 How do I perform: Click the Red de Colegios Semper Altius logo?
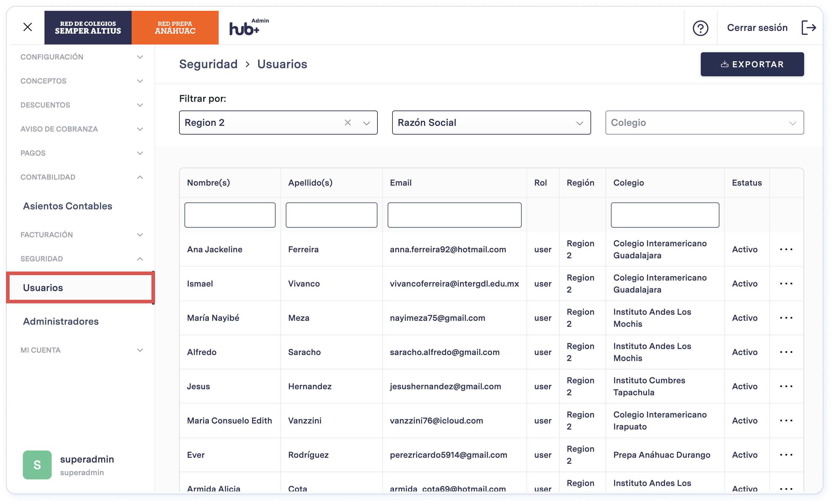(88, 27)
